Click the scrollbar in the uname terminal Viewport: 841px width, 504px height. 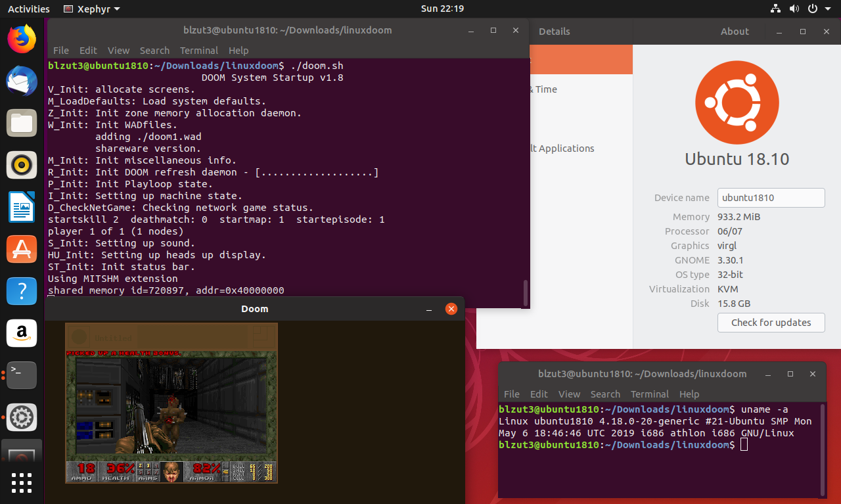(x=822, y=451)
